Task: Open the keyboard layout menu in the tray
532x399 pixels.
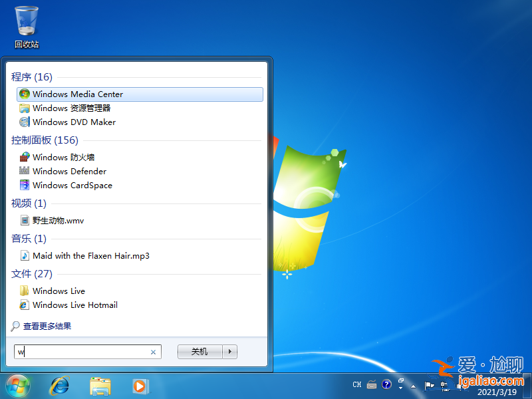Action: [372, 384]
